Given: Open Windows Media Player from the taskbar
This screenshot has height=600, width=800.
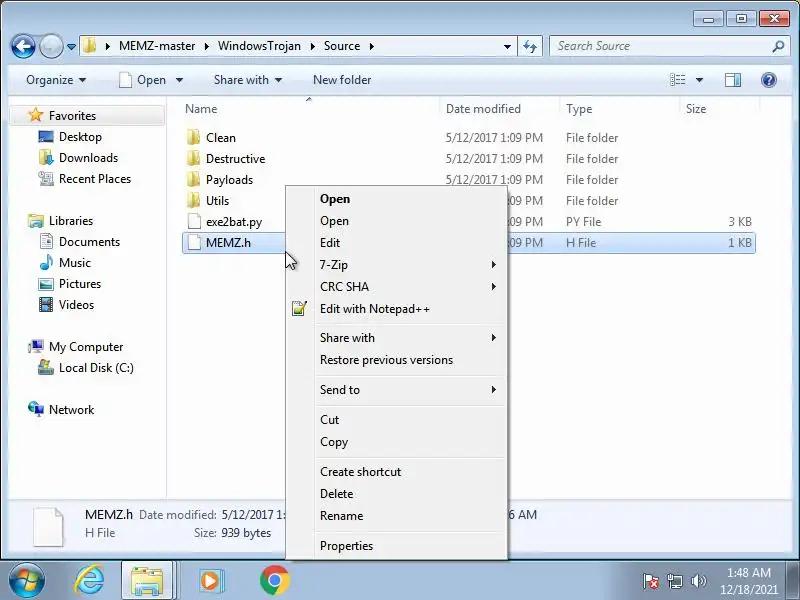Looking at the screenshot, I should pos(210,581).
